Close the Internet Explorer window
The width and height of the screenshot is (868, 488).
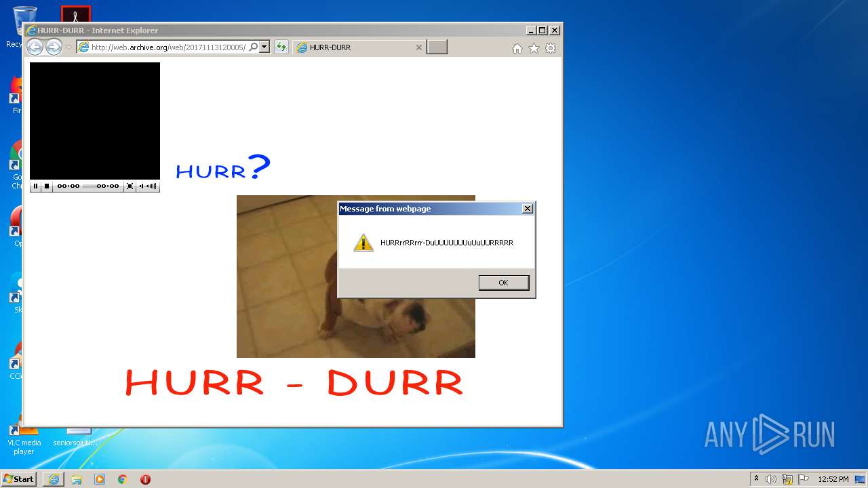pos(555,30)
